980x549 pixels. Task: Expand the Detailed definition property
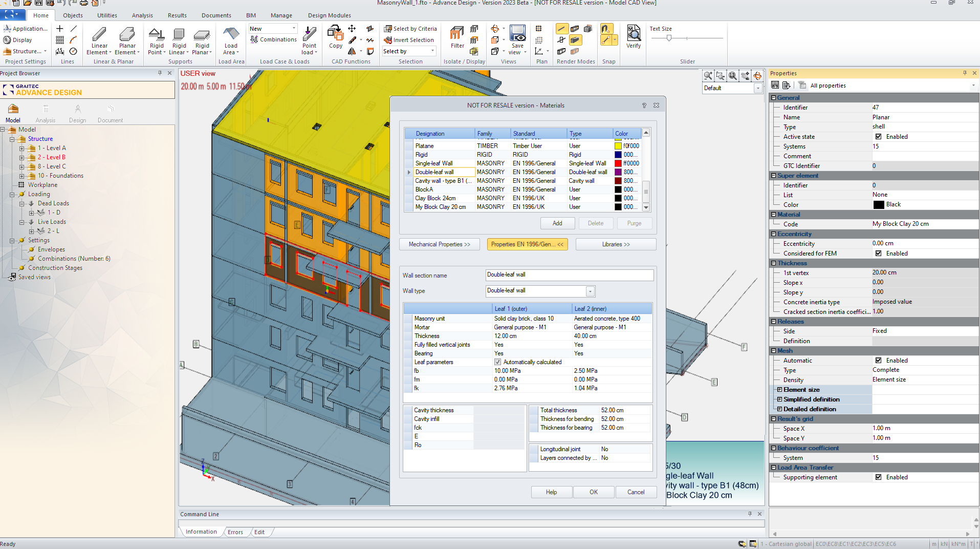pyautogui.click(x=779, y=409)
